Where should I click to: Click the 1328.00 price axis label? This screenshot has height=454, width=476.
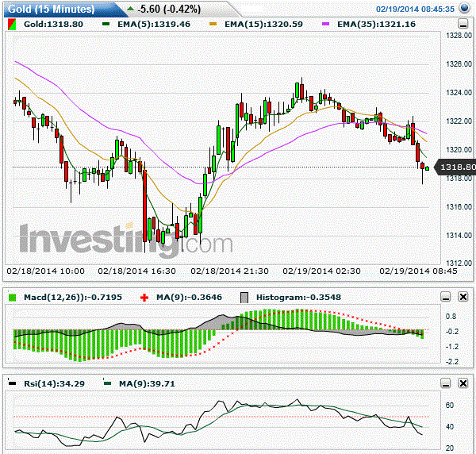point(459,36)
